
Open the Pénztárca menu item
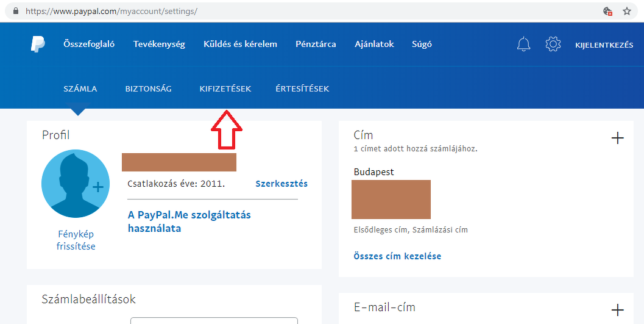click(316, 44)
